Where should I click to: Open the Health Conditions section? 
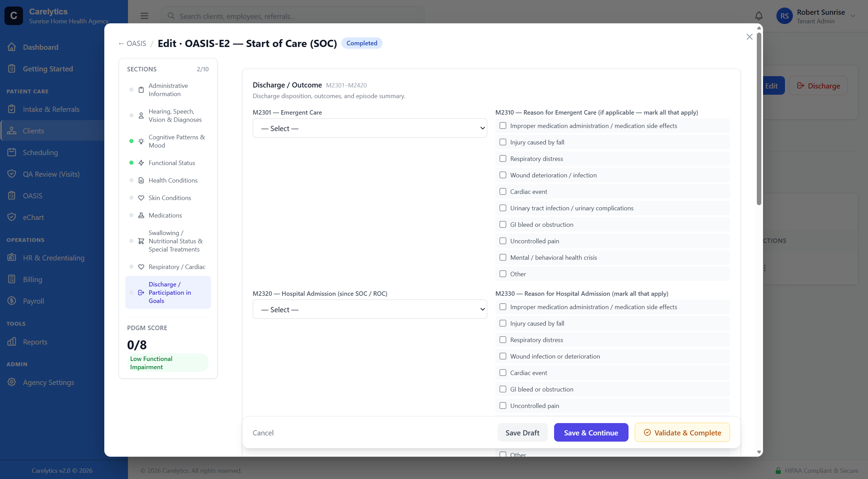click(x=168, y=180)
